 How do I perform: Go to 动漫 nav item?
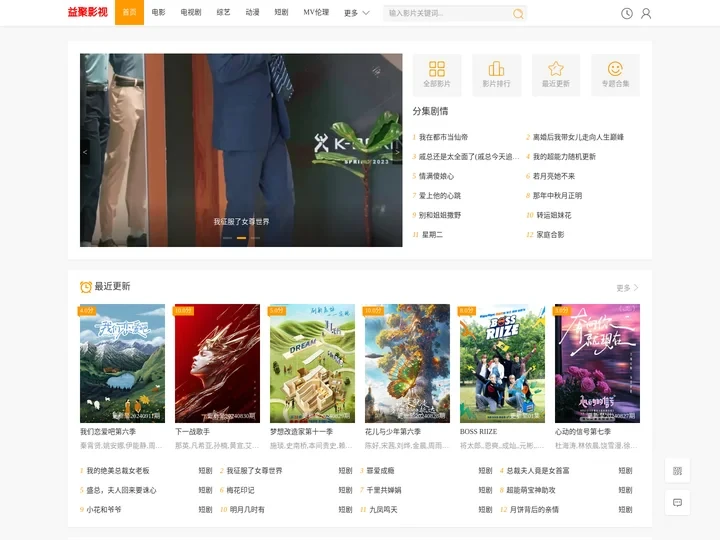(253, 12)
